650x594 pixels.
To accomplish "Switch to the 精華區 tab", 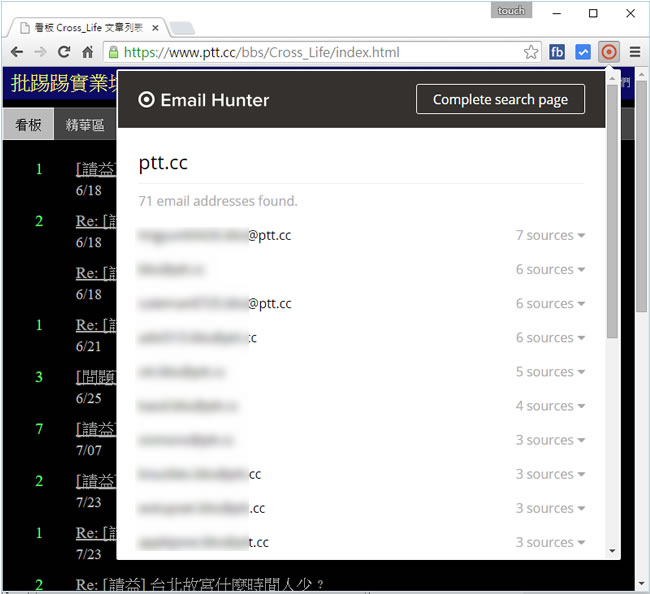I will [x=85, y=125].
